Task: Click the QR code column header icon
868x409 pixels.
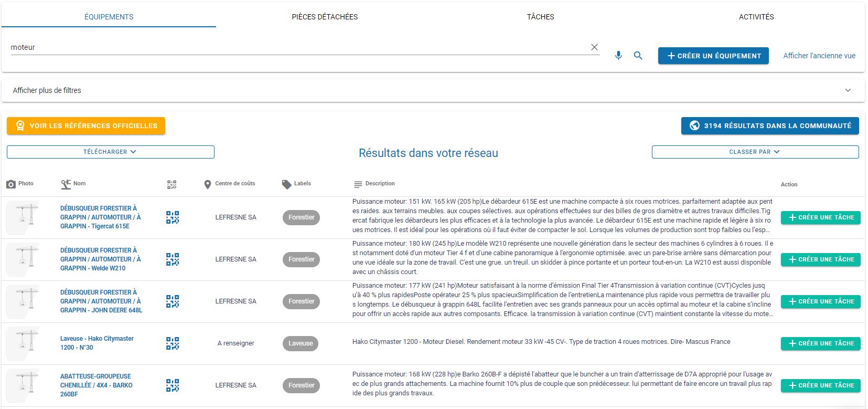Action: (x=172, y=184)
